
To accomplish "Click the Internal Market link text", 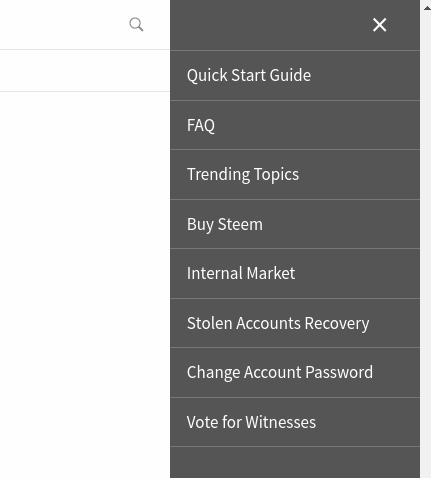I will (241, 273).
